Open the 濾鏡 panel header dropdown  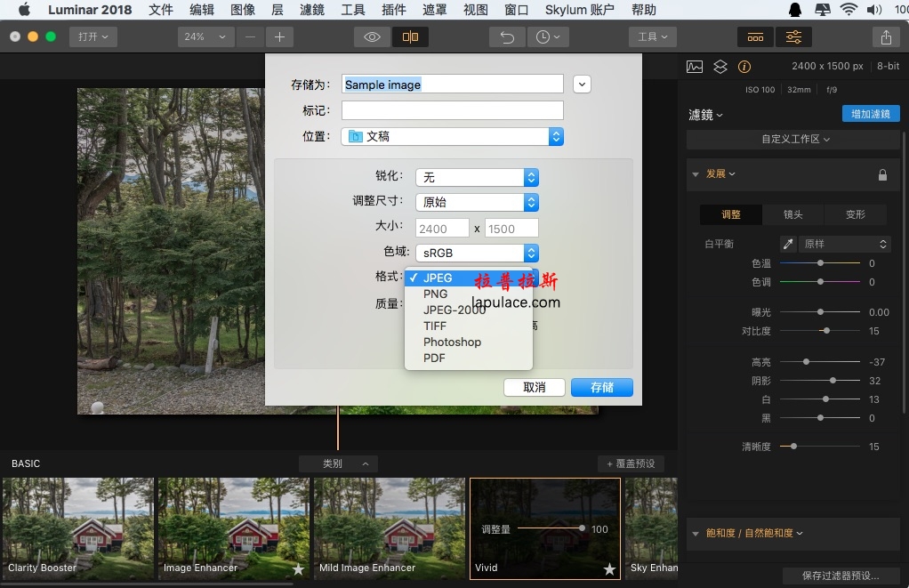point(705,115)
